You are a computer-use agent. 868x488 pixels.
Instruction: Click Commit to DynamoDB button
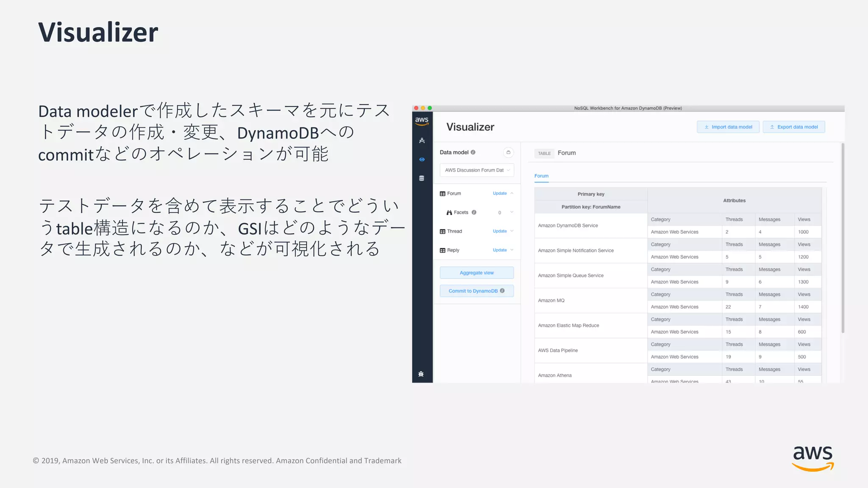point(477,291)
